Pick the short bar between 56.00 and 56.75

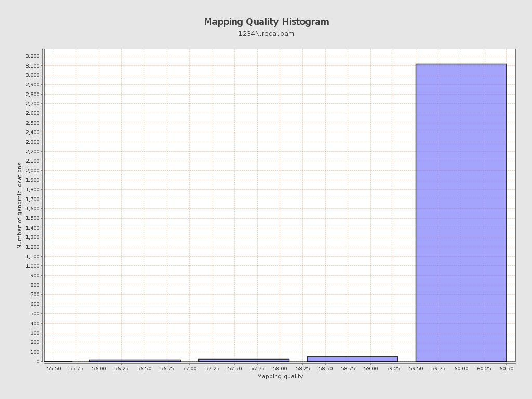[x=135, y=360]
